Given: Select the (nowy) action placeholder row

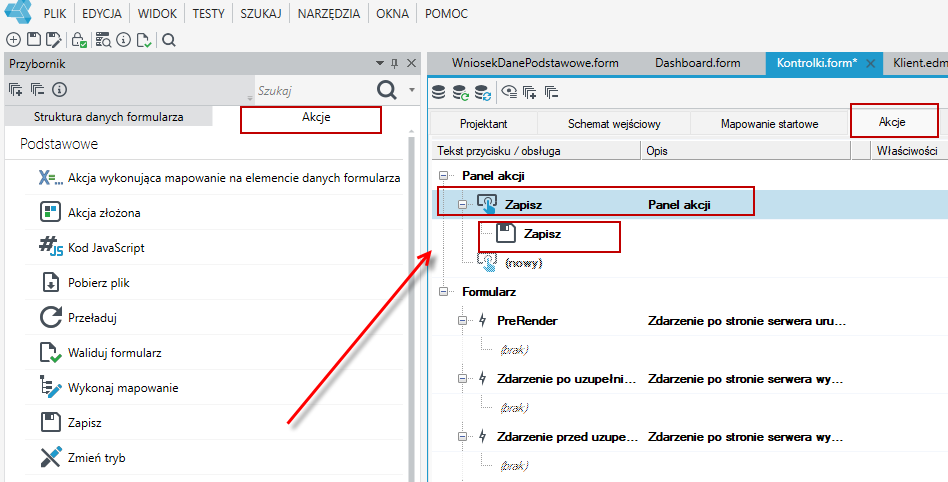Looking at the screenshot, I should [x=524, y=263].
